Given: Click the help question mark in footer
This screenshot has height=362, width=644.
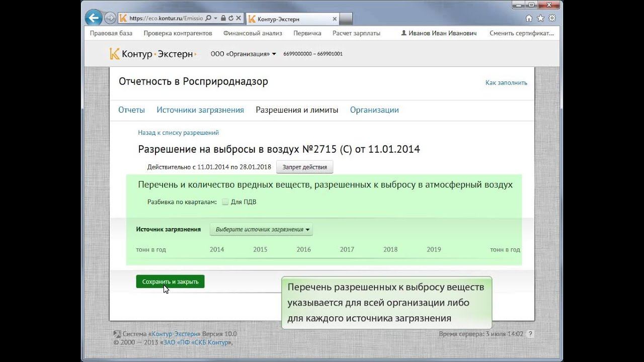Looking at the screenshot, I should pos(530,334).
